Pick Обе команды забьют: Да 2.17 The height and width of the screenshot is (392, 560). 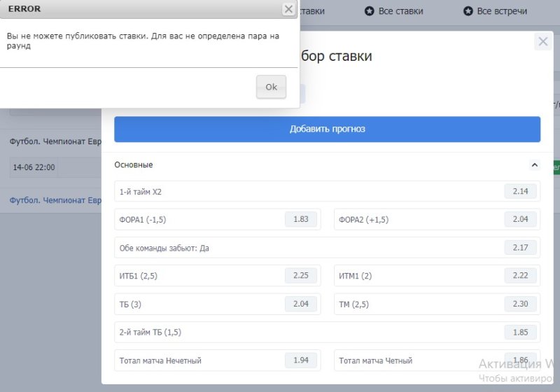[x=520, y=248]
